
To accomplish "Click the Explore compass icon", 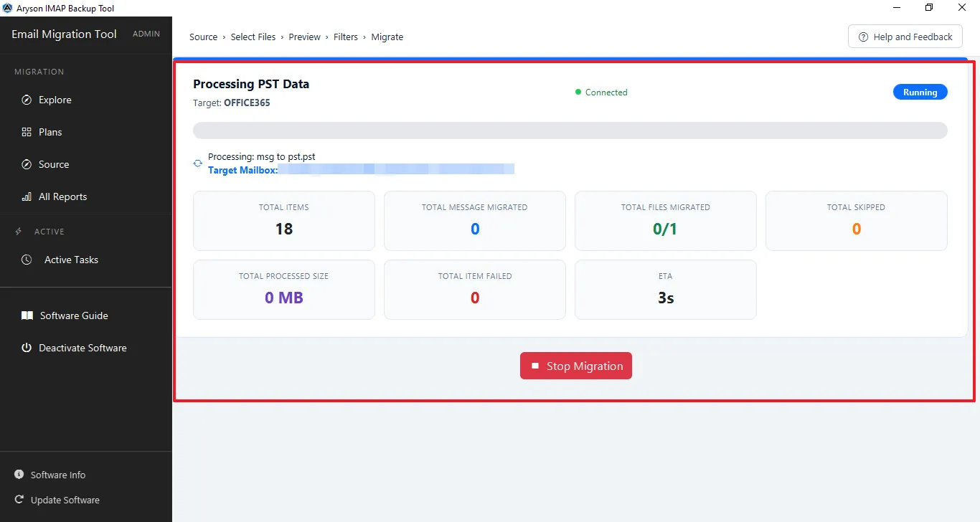I will pyautogui.click(x=27, y=100).
